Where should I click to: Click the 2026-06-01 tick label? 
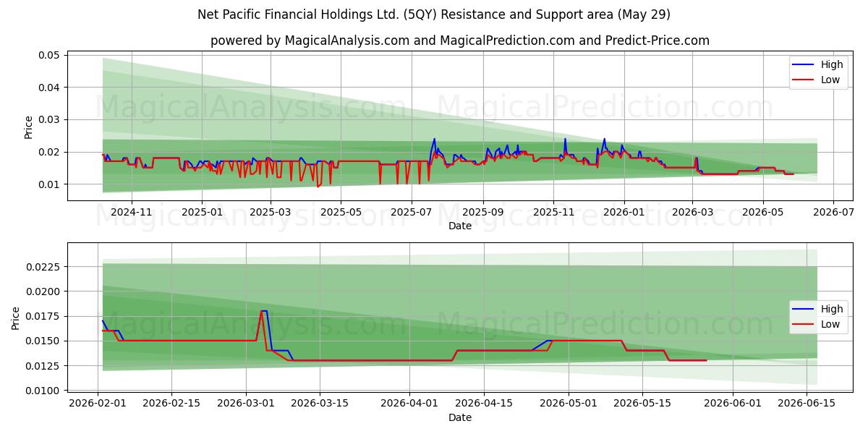(731, 404)
